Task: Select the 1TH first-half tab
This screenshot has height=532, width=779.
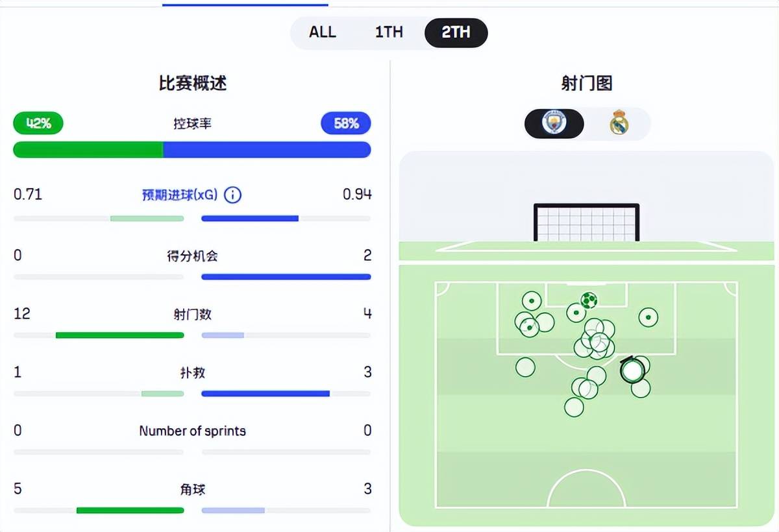Action: [389, 32]
